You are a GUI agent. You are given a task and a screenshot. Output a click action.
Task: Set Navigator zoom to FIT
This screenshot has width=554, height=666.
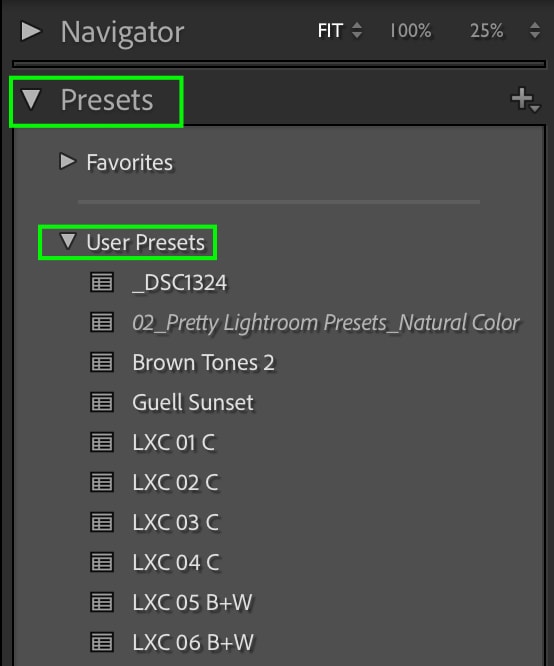[x=330, y=31]
